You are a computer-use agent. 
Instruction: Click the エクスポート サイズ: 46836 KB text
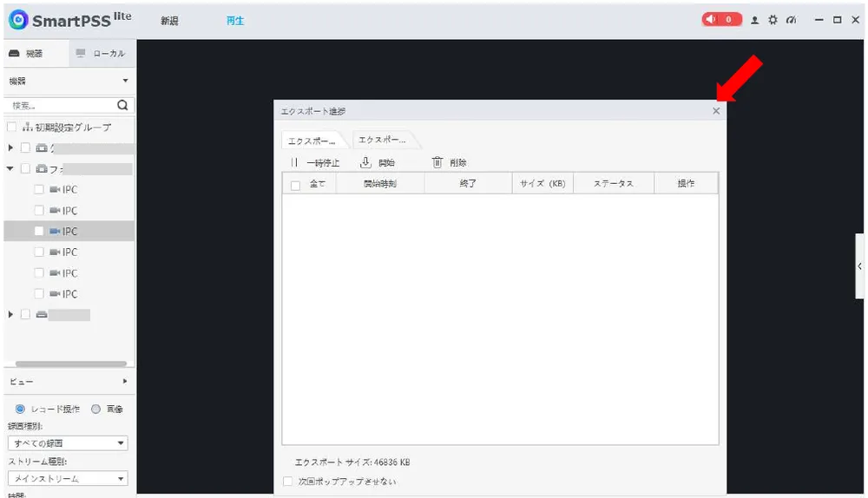coord(352,462)
